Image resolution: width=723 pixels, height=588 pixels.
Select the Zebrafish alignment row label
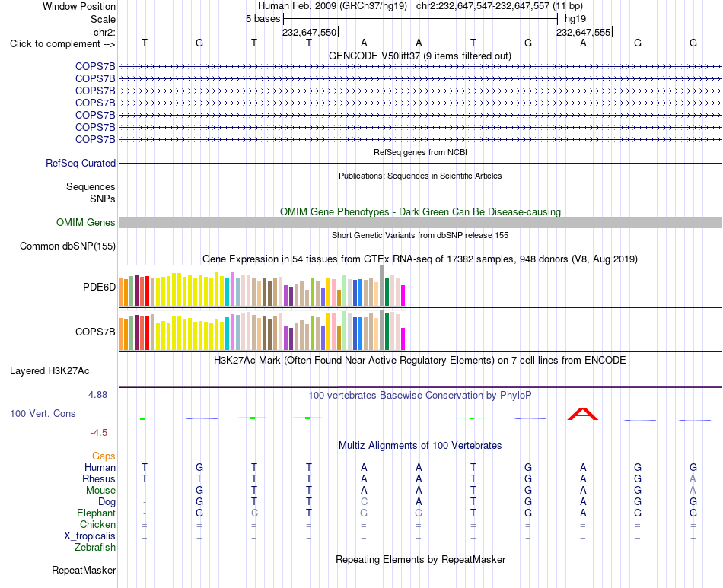tap(95, 548)
